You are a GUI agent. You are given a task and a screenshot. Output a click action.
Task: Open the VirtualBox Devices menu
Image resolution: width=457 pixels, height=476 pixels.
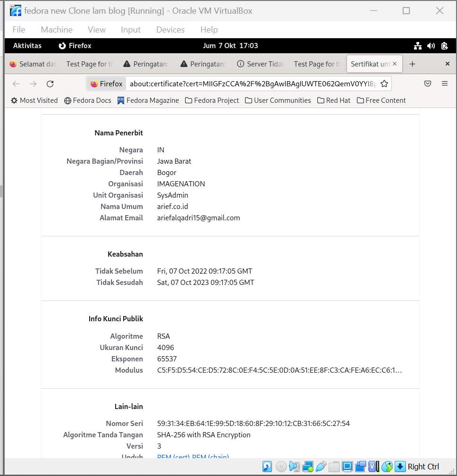coord(170,30)
